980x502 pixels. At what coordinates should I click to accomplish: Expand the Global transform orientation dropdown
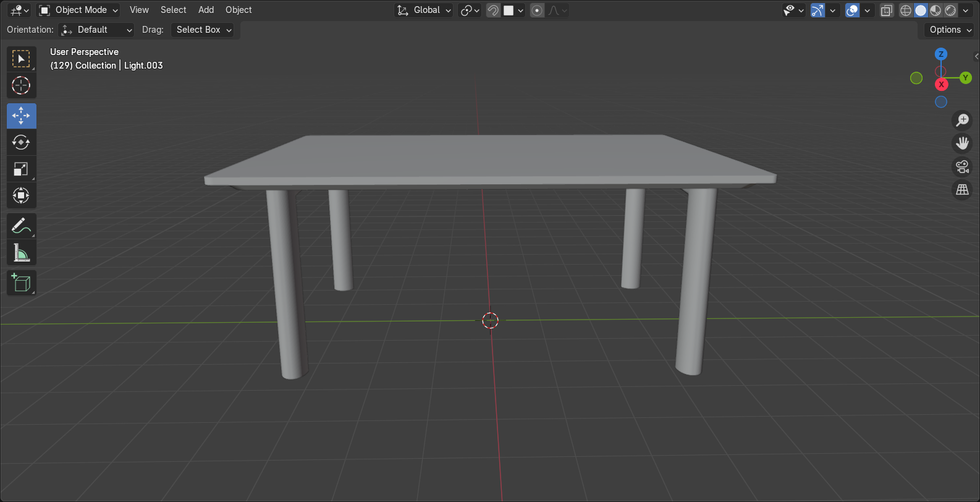point(425,11)
